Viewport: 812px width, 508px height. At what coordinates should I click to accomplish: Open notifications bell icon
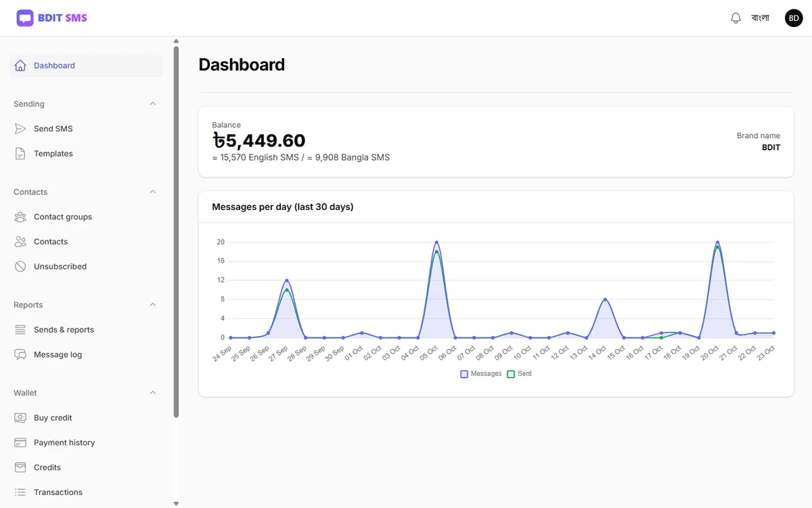736,18
